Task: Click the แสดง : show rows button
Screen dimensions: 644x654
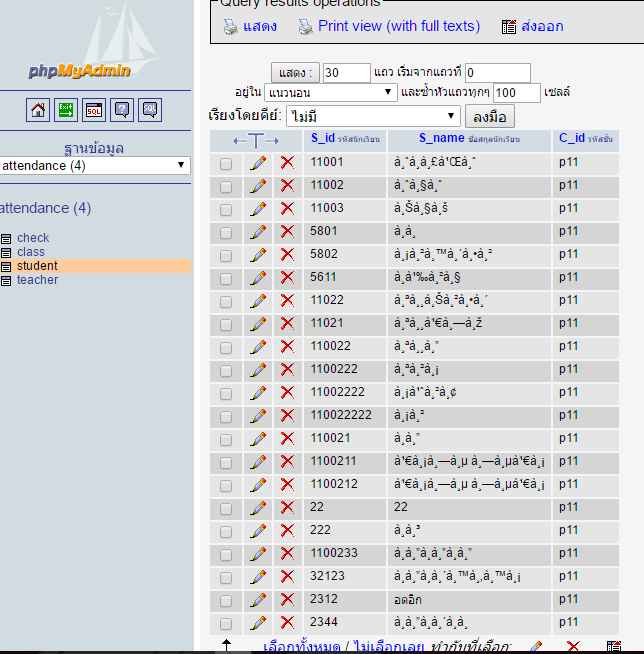Action: (295, 73)
